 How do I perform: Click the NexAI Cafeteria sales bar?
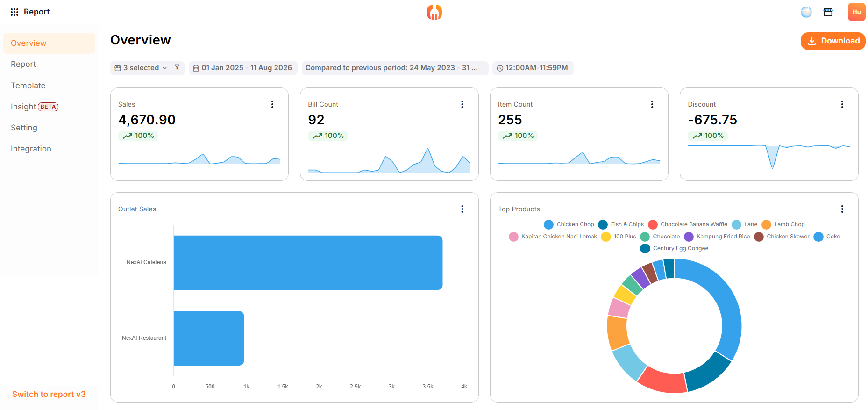point(308,263)
